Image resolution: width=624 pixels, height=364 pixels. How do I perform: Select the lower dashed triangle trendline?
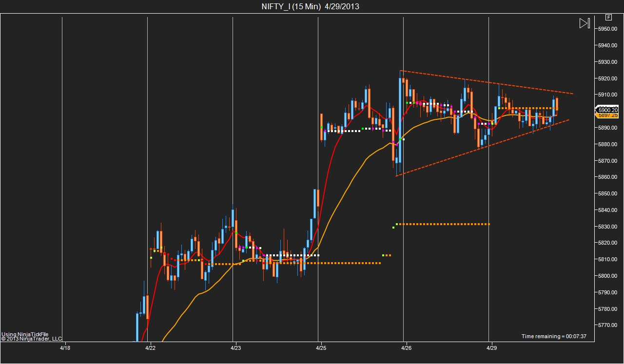point(483,148)
